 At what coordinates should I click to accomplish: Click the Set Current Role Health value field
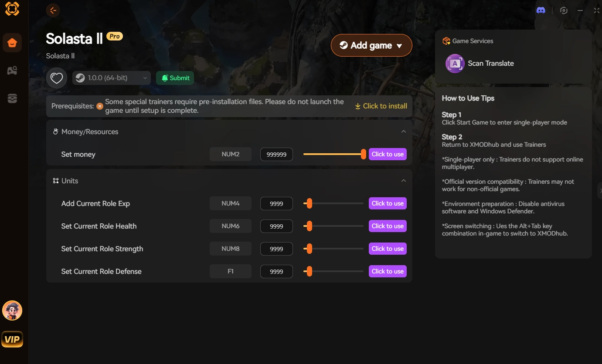276,226
